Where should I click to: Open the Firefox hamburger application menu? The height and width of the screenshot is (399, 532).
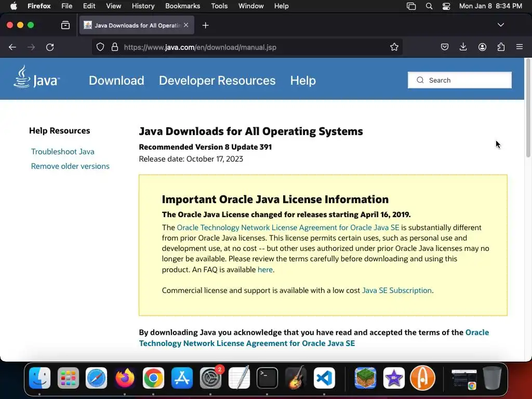click(x=520, y=47)
